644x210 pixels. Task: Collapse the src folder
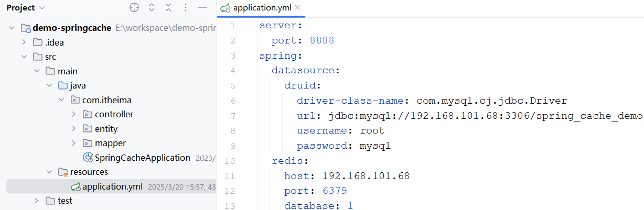point(24,57)
